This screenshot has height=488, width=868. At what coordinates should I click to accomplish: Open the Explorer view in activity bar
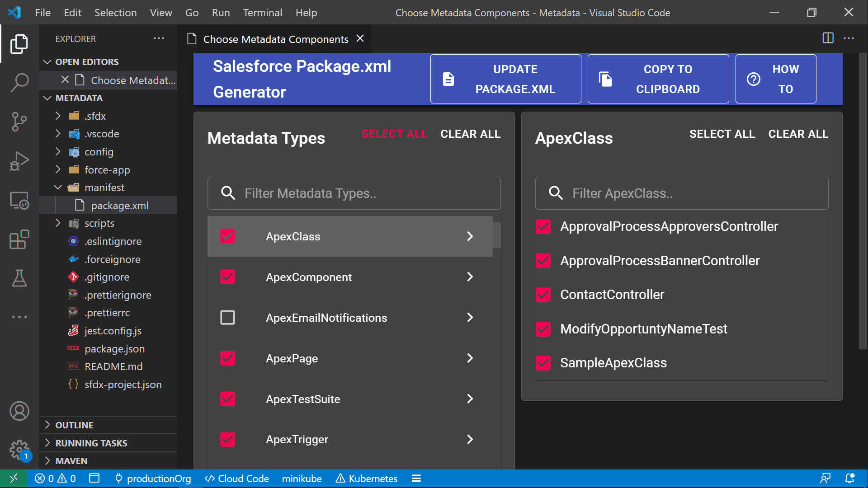click(x=19, y=44)
